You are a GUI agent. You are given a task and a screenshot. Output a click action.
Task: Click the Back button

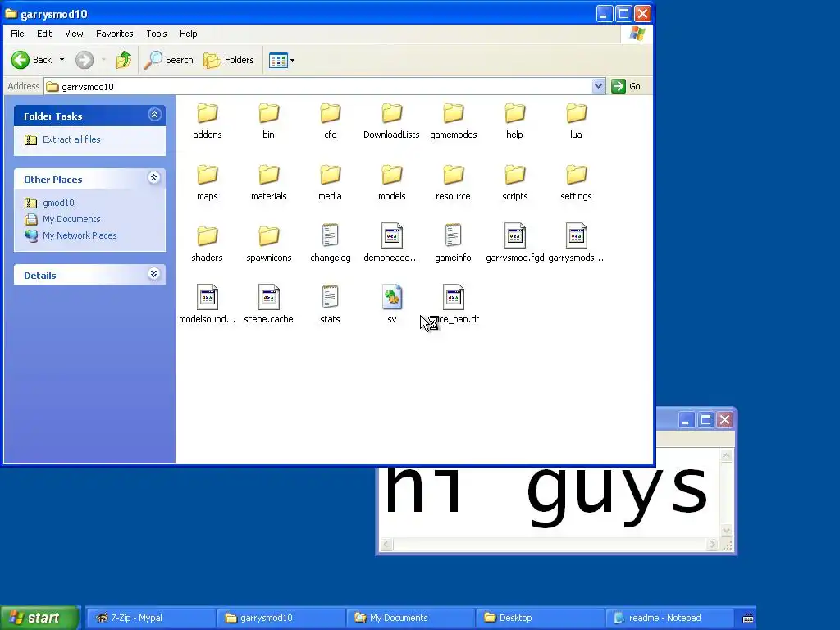click(32, 60)
